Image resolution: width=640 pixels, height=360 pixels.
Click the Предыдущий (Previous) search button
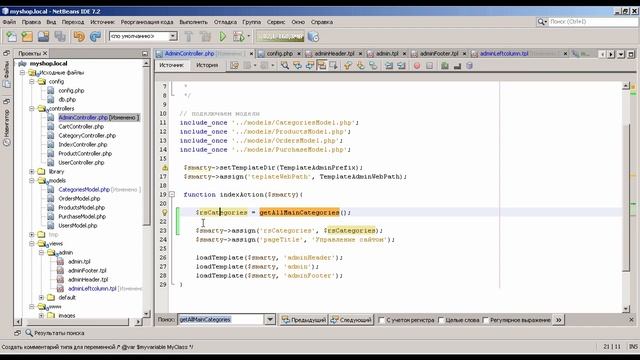[304, 320]
